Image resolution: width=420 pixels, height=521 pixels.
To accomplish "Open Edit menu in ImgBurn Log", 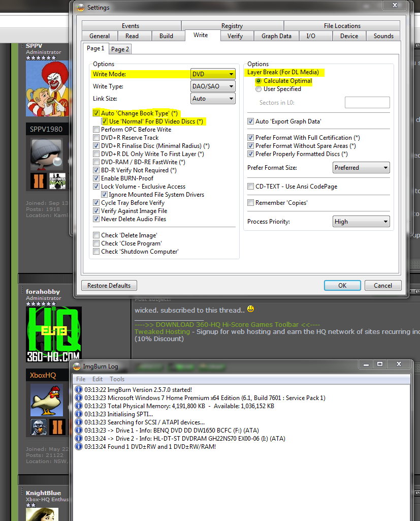I will (98, 379).
